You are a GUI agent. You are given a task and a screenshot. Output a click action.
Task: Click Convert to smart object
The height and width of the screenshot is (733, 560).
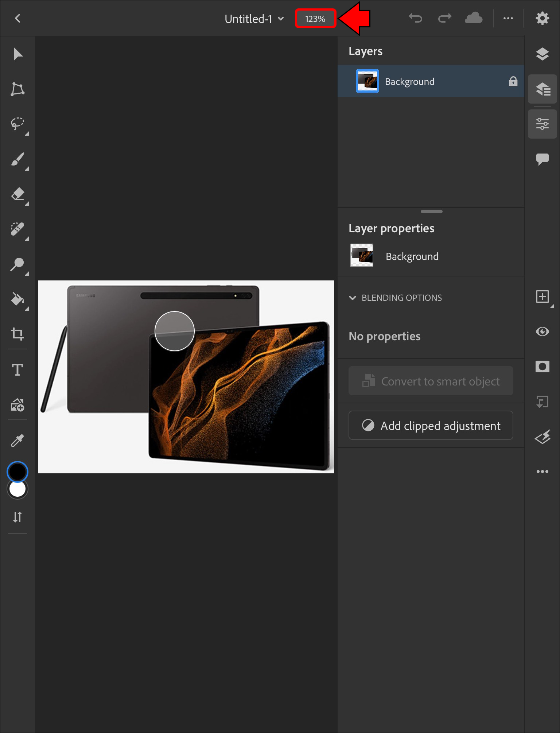click(431, 381)
